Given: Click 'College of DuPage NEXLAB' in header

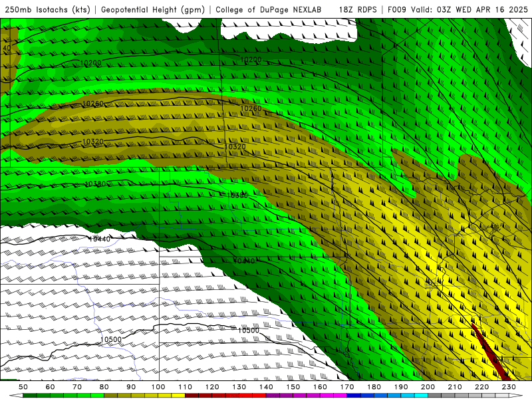Looking at the screenshot, I should (269, 9).
